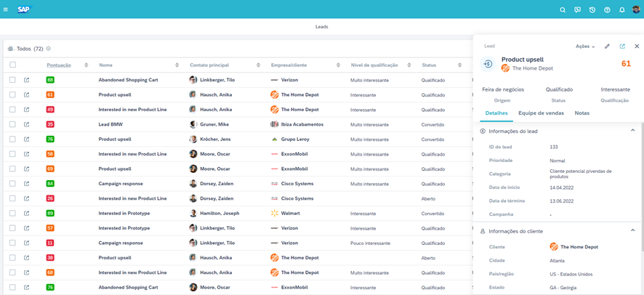Viewport: 644px width, 295px height.
Task: Click the settings icon next to Todos (72)
Action: pos(49,49)
